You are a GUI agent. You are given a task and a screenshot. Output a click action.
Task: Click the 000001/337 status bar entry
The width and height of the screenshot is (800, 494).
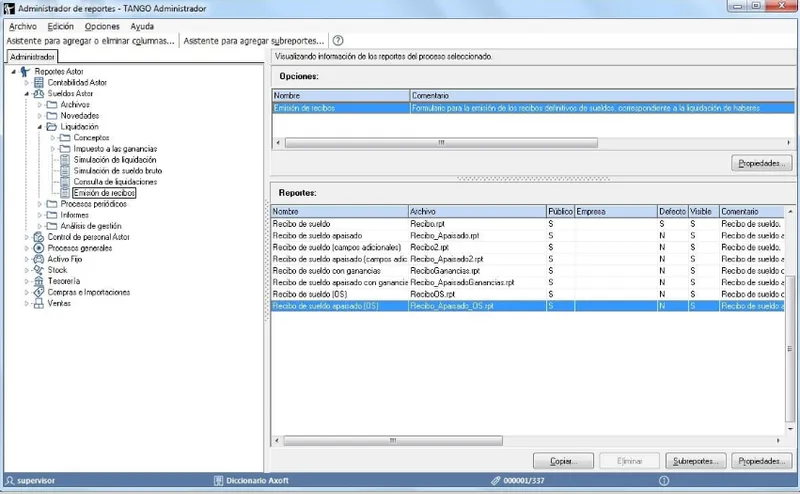pyautogui.click(x=518, y=481)
